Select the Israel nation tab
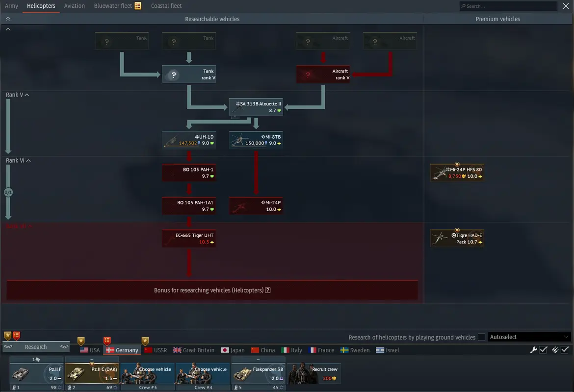574x392 pixels. (x=387, y=350)
